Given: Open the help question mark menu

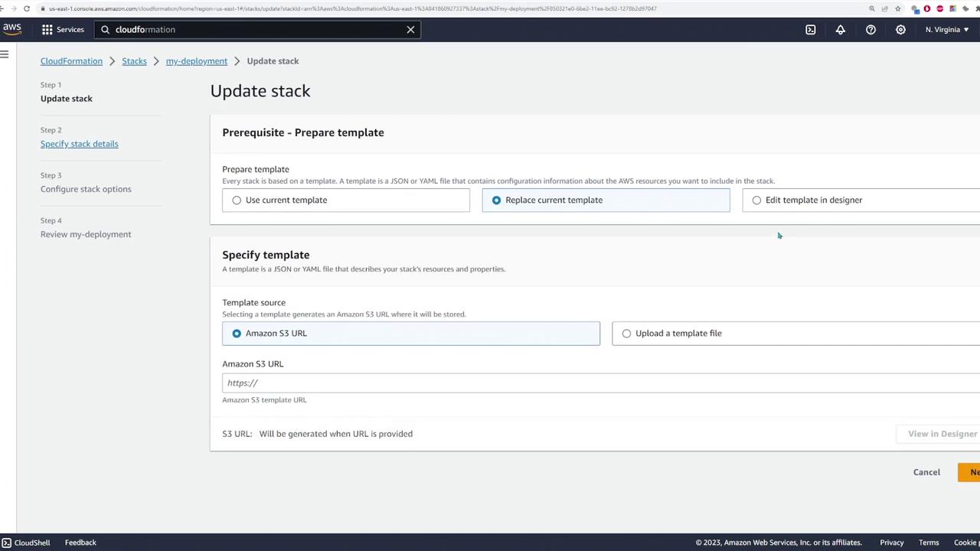Looking at the screenshot, I should [871, 29].
